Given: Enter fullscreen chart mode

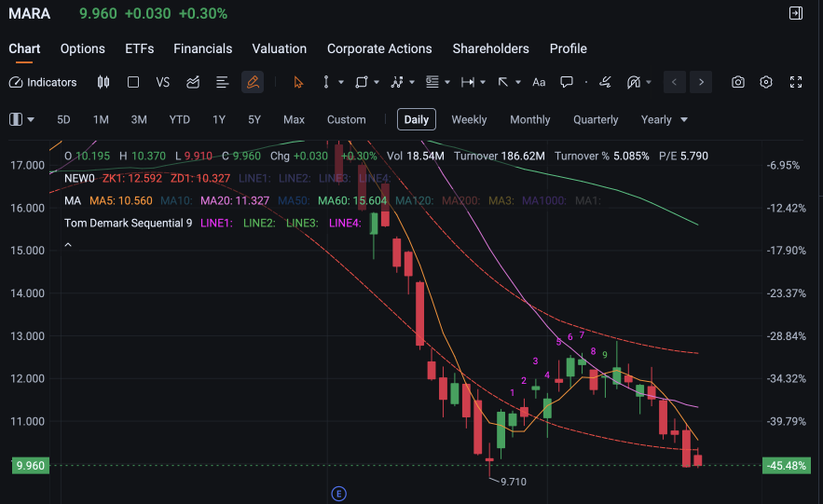Looking at the screenshot, I should [x=796, y=82].
